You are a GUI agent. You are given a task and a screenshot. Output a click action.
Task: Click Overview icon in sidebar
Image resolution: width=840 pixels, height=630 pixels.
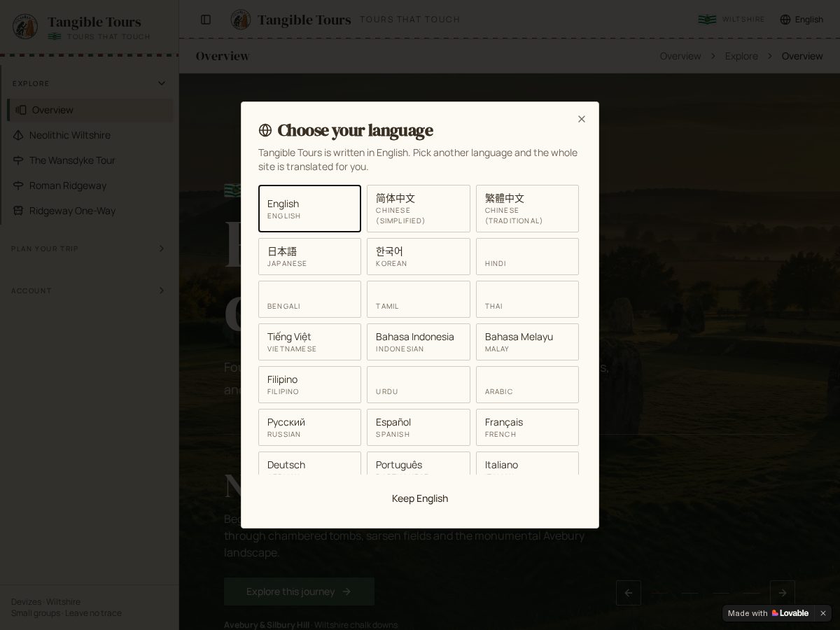click(x=21, y=110)
